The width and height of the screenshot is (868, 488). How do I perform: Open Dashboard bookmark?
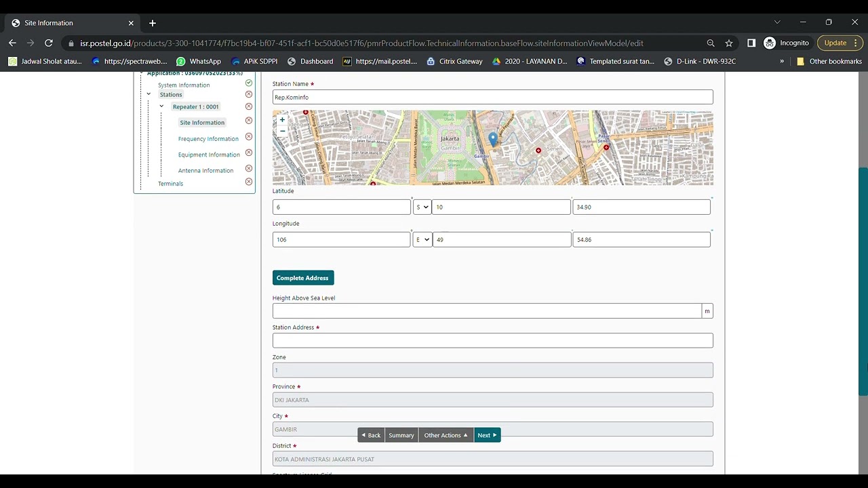pyautogui.click(x=311, y=61)
